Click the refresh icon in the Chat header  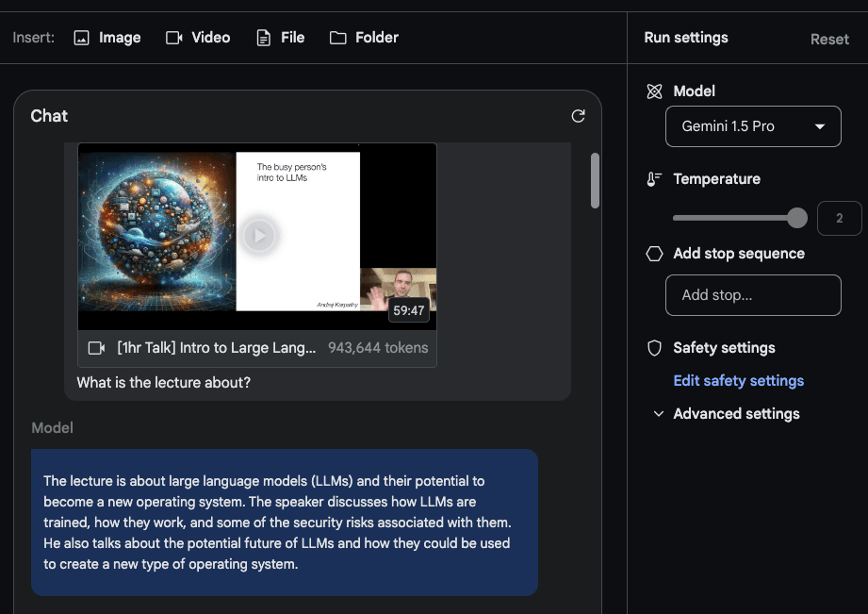tap(578, 116)
